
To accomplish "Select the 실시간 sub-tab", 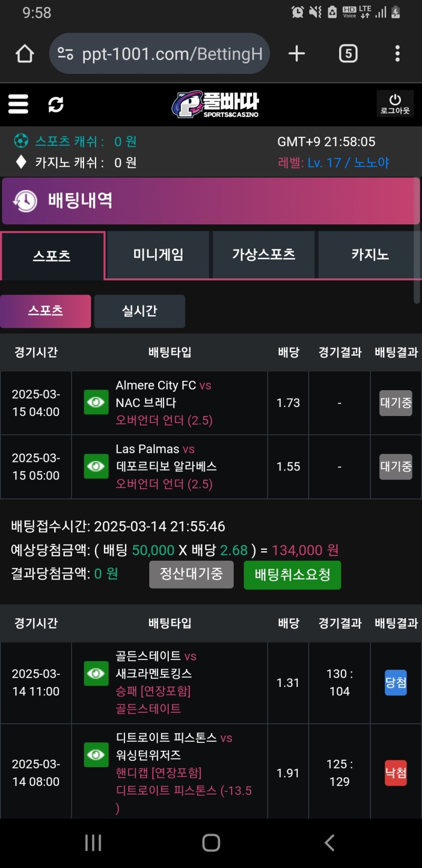I will [139, 311].
